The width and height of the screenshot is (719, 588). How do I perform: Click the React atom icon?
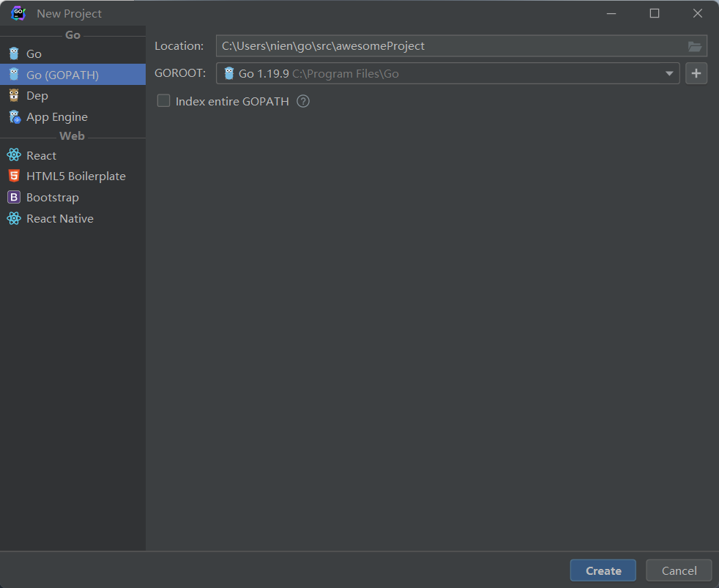tap(14, 155)
